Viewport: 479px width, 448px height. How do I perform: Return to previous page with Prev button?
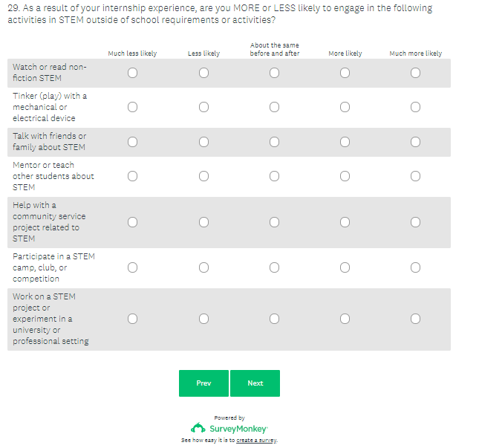point(203,383)
